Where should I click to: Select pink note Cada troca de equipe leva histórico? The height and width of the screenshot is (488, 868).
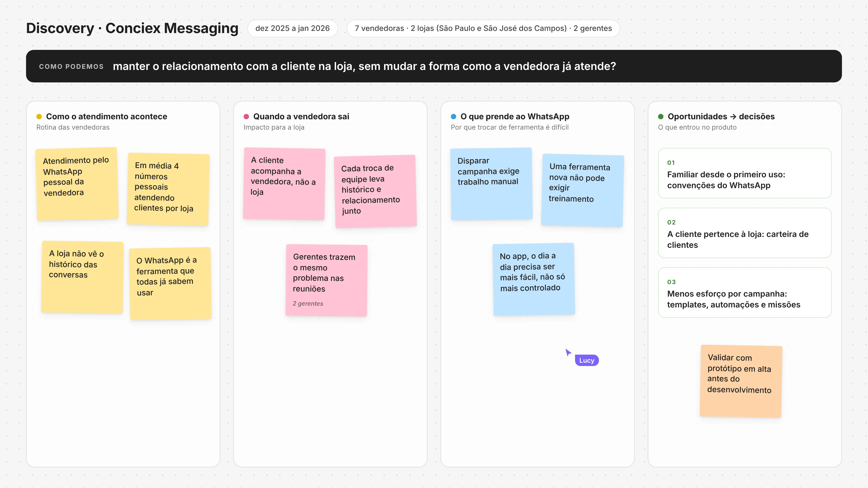click(x=375, y=191)
